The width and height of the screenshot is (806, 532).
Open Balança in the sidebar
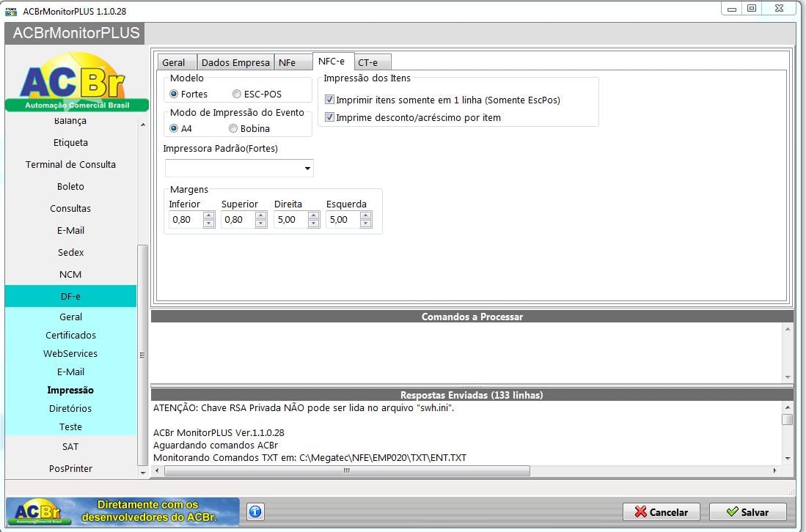(70, 121)
